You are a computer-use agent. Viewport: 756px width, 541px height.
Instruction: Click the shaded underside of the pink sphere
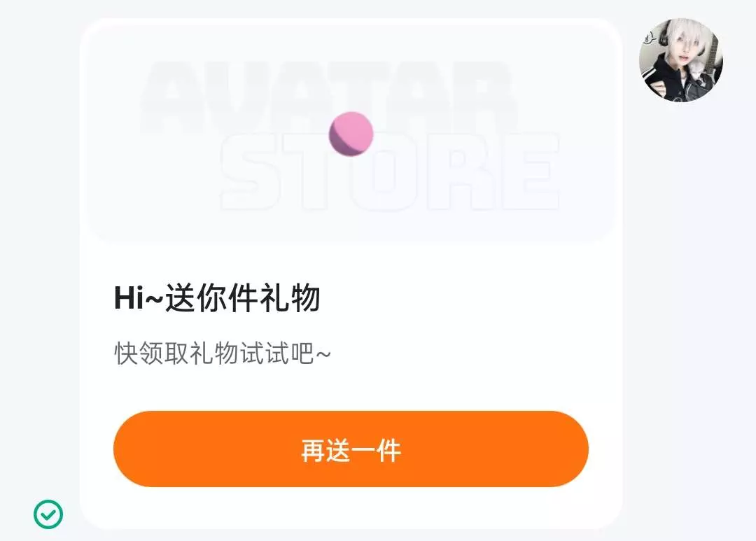coord(342,144)
